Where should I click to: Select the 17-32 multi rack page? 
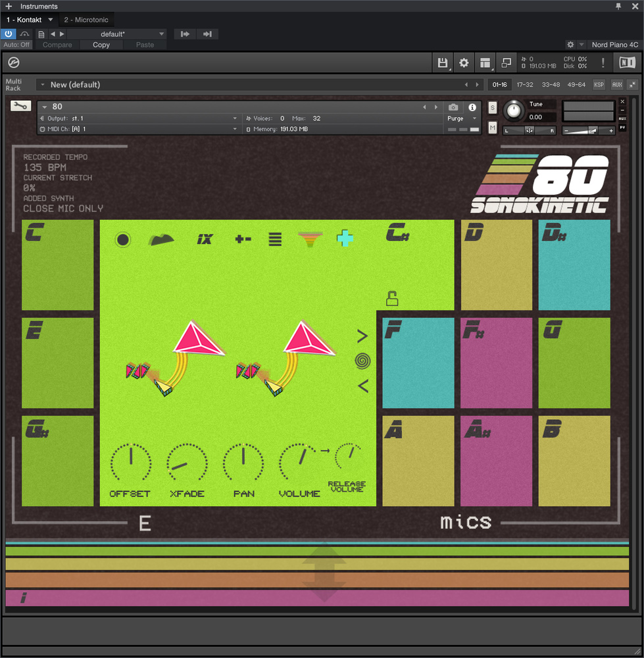point(524,85)
